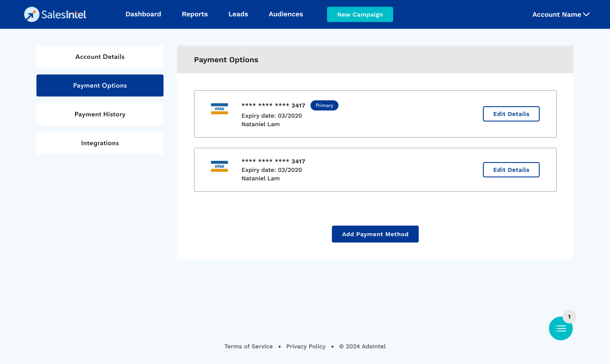Open the Leads page
This screenshot has width=610, height=364.
238,14
